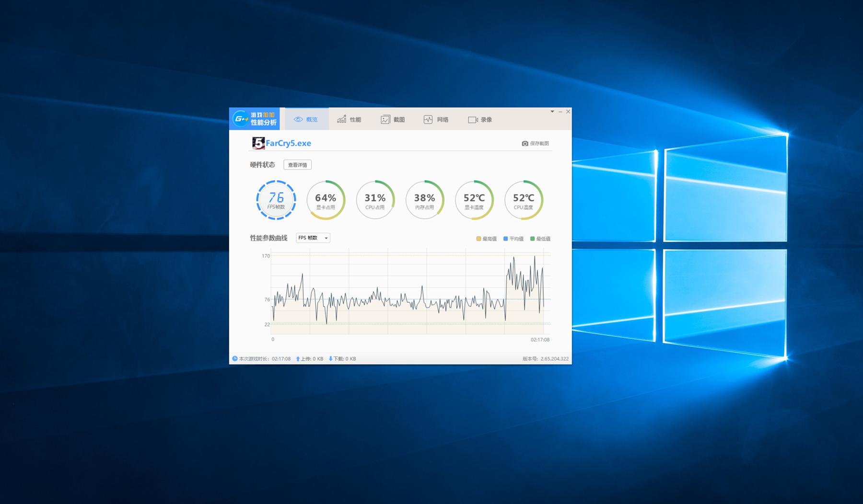Click the 170 maximum axis label
The height and width of the screenshot is (504, 863).
coord(266,256)
